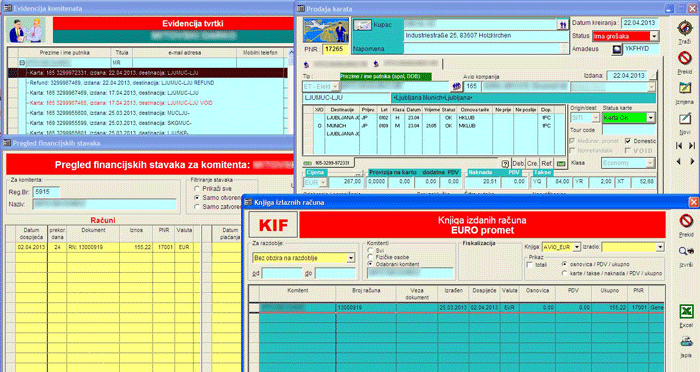
Task: Click the Napomena note field
Action: tap(486, 48)
